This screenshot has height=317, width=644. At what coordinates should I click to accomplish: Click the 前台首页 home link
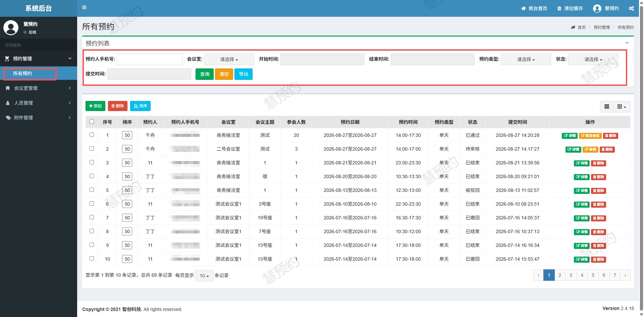[534, 8]
